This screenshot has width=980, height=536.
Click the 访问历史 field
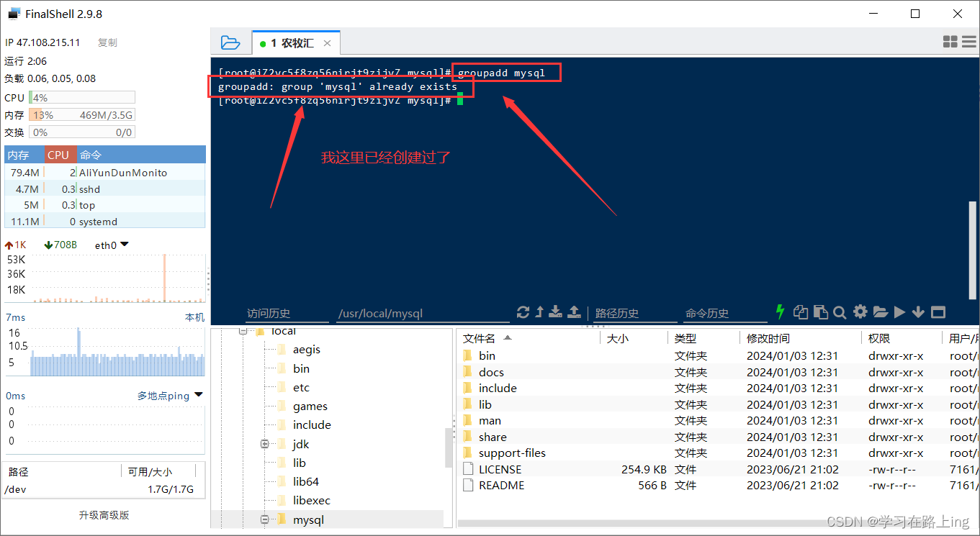click(286, 313)
